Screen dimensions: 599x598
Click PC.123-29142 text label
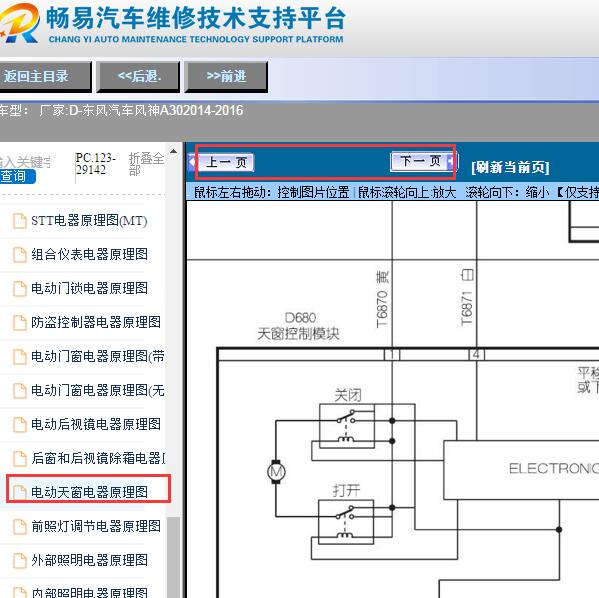tap(96, 164)
